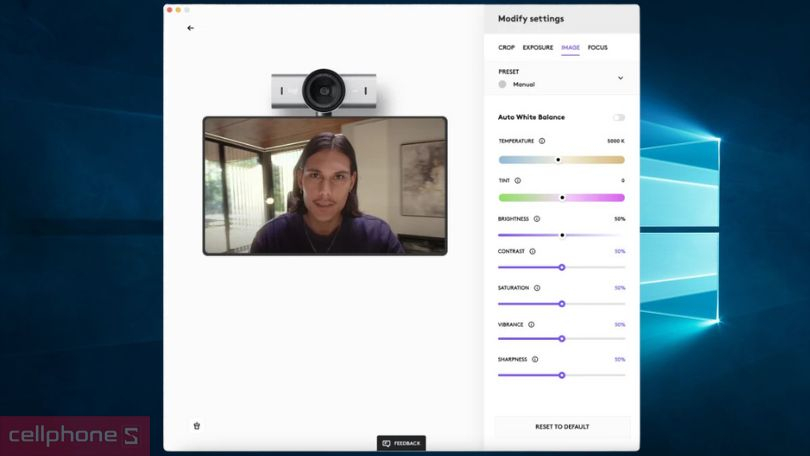Image resolution: width=810 pixels, height=456 pixels.
Task: Go back using the left arrow
Action: point(191,28)
